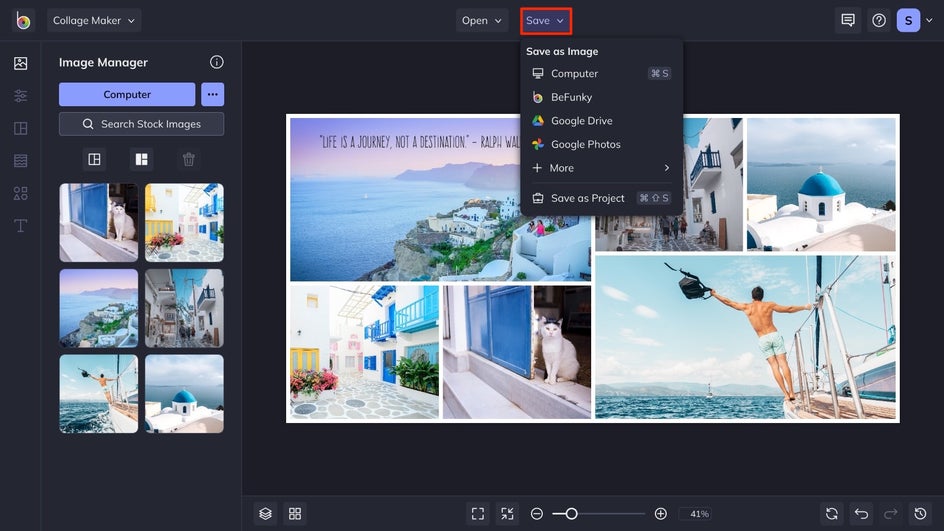
Task: Select the colorful street thumbnail
Action: tap(184, 223)
